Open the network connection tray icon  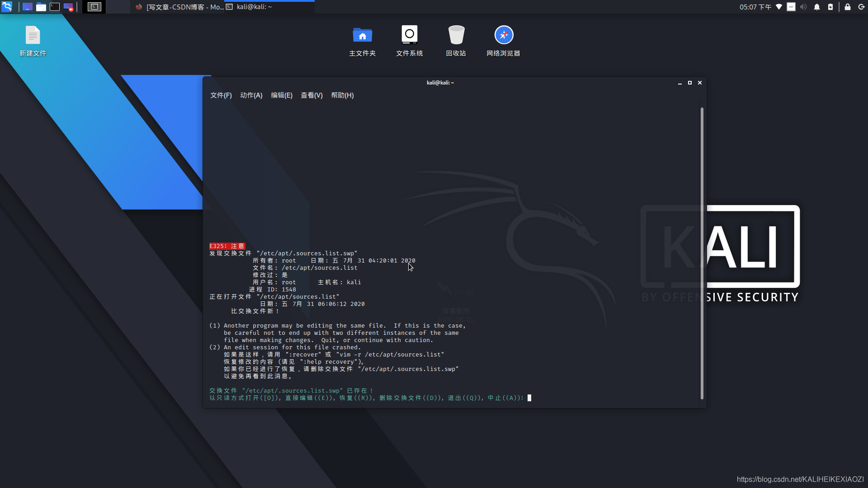[x=778, y=7]
